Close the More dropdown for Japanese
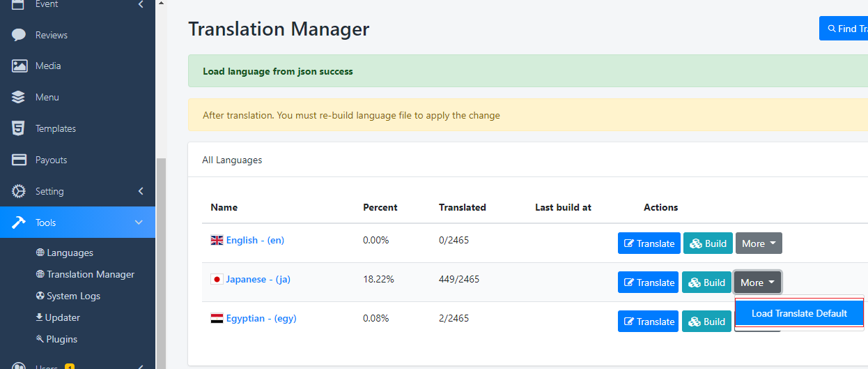The image size is (868, 369). 757,283
